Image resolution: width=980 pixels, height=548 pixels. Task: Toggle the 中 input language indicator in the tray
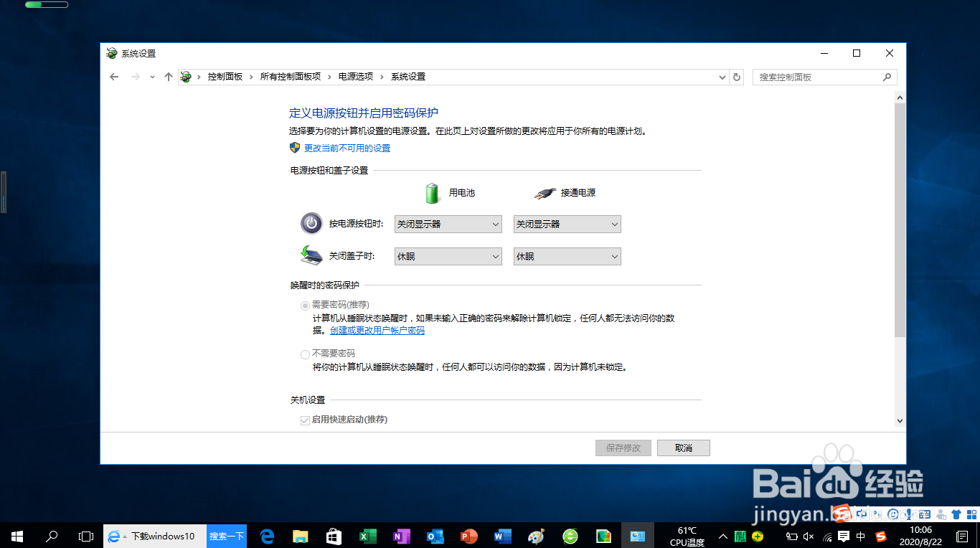(861, 537)
